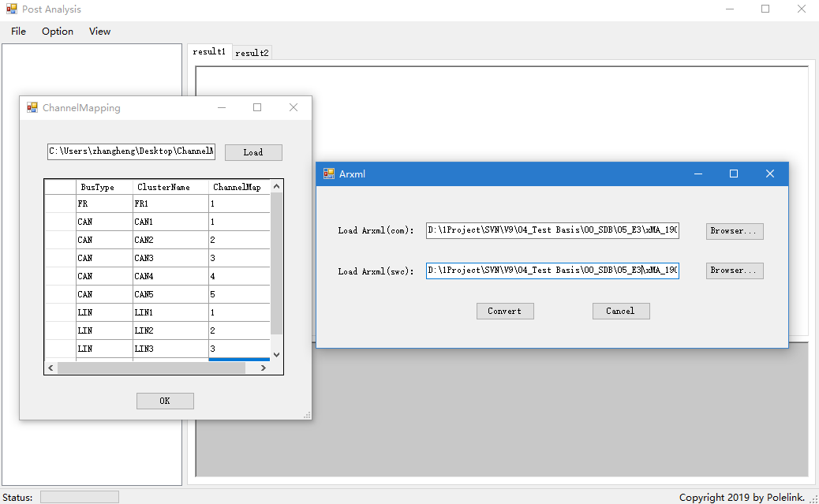Screen dimensions: 819x504
Task: Focus the Load Arxml(swc) path field
Action: [552, 271]
